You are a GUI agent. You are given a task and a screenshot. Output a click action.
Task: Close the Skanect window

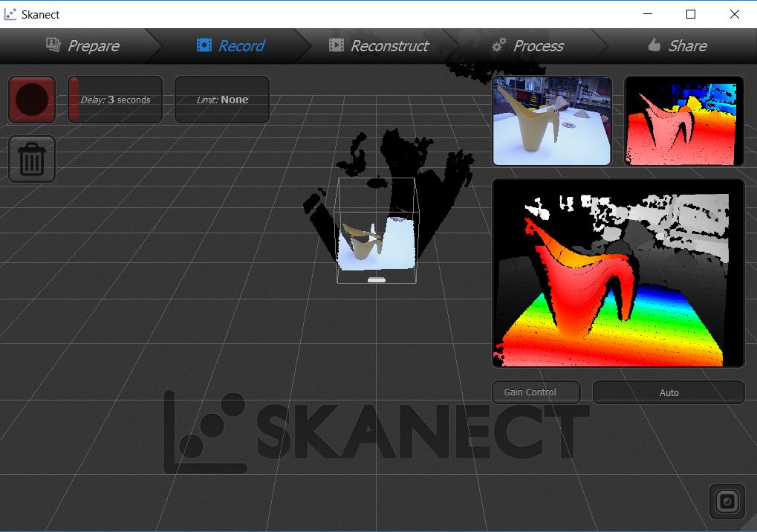(x=734, y=14)
